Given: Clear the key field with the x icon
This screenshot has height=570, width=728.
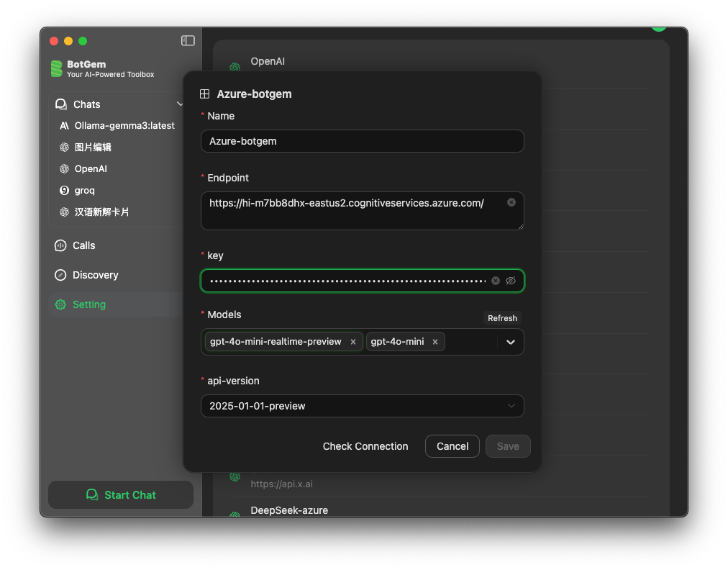Looking at the screenshot, I should 496,281.
